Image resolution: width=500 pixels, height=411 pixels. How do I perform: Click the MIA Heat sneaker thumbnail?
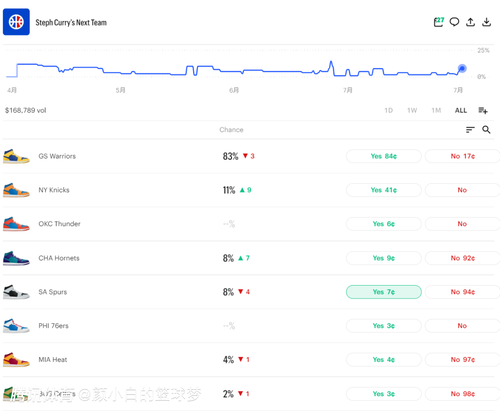16,359
